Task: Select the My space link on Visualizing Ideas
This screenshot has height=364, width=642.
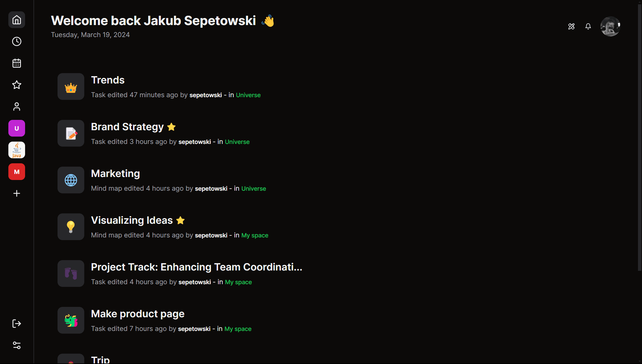Action: (x=254, y=235)
